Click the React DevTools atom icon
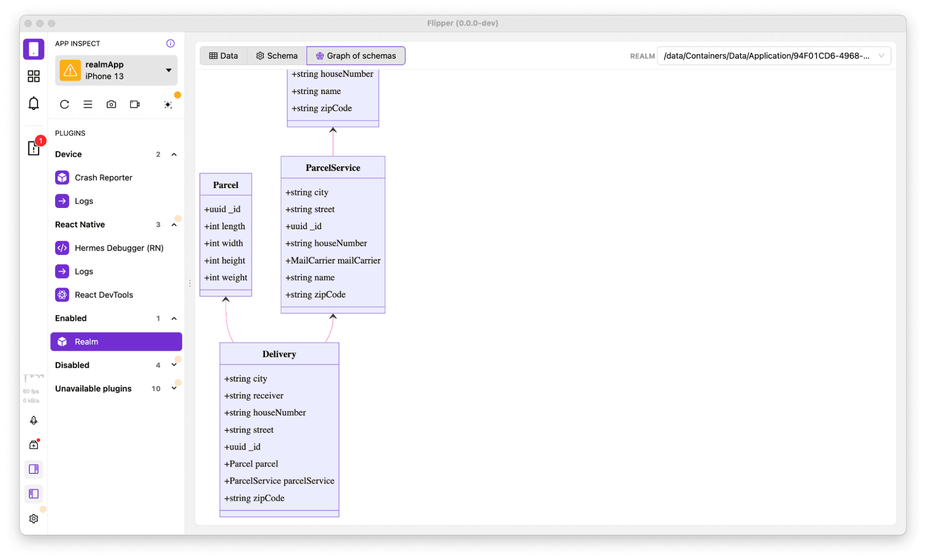The width and height of the screenshot is (926, 560). tap(62, 295)
